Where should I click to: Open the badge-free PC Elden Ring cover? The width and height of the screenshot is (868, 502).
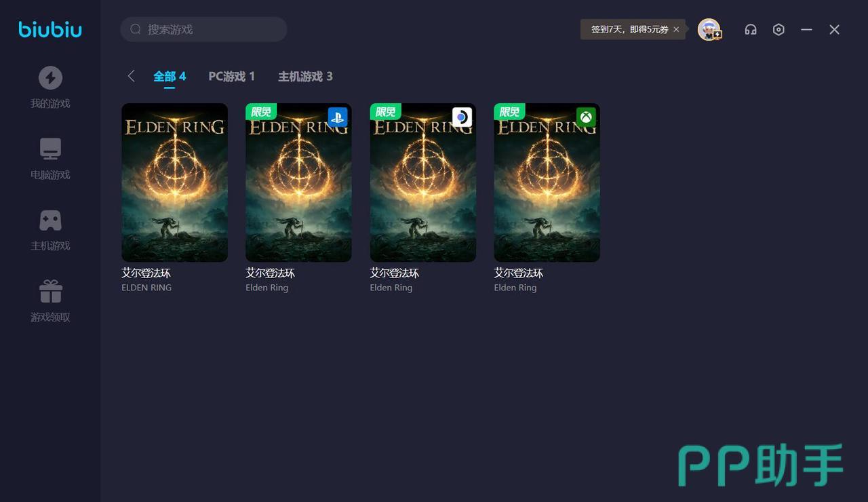174,182
